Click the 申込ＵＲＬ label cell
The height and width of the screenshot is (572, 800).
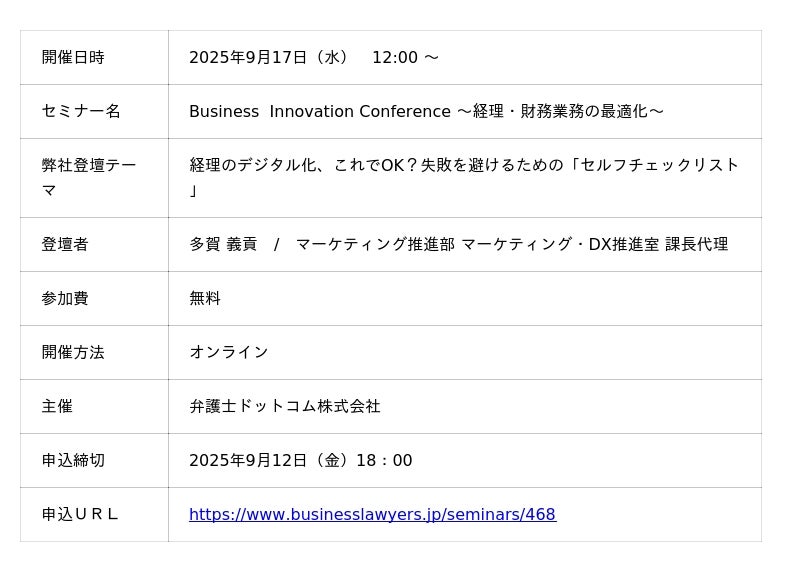coord(80,514)
